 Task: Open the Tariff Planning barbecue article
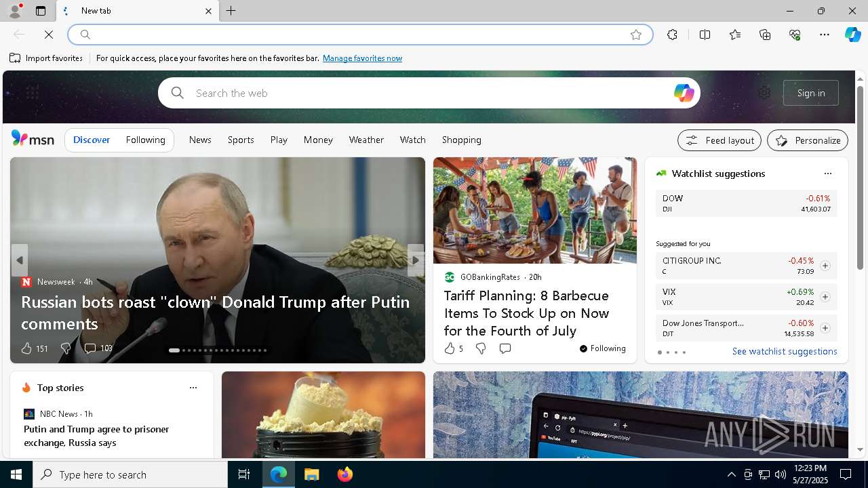tap(527, 313)
